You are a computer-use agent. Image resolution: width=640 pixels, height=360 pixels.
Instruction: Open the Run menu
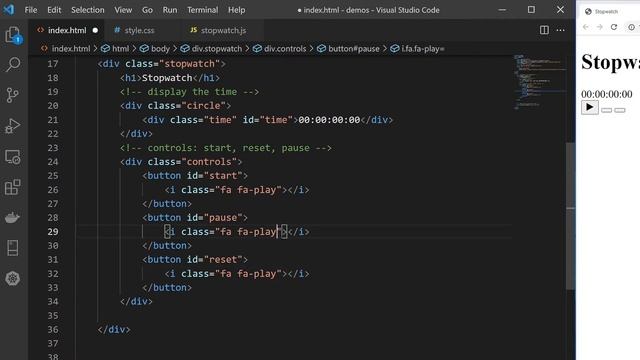[170, 10]
